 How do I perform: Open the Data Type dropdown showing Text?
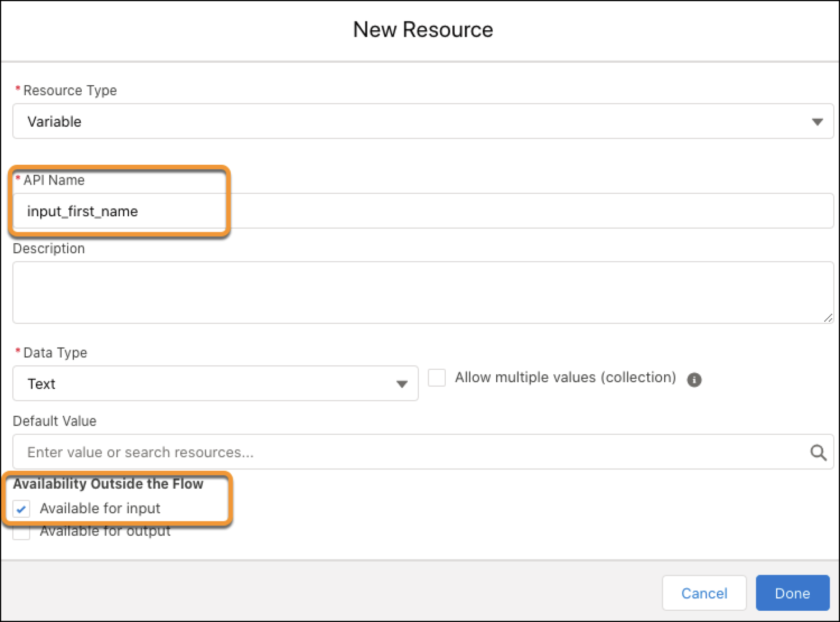pyautogui.click(x=216, y=383)
